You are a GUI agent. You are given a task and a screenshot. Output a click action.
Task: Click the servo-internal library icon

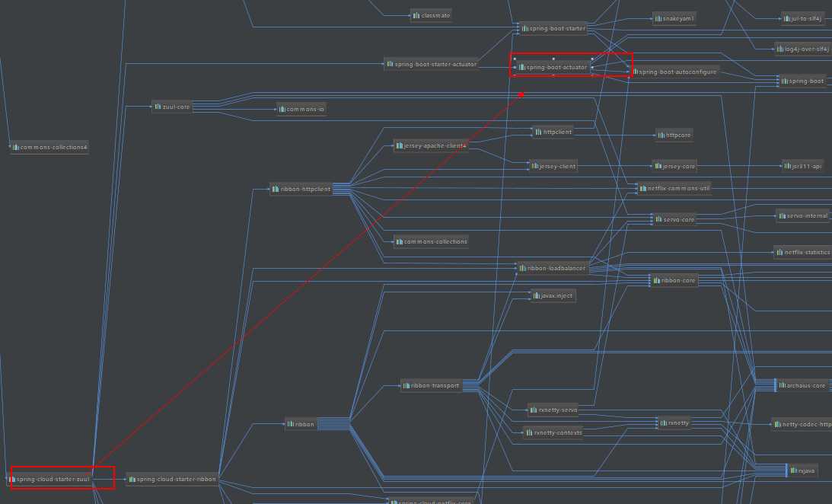point(782,215)
